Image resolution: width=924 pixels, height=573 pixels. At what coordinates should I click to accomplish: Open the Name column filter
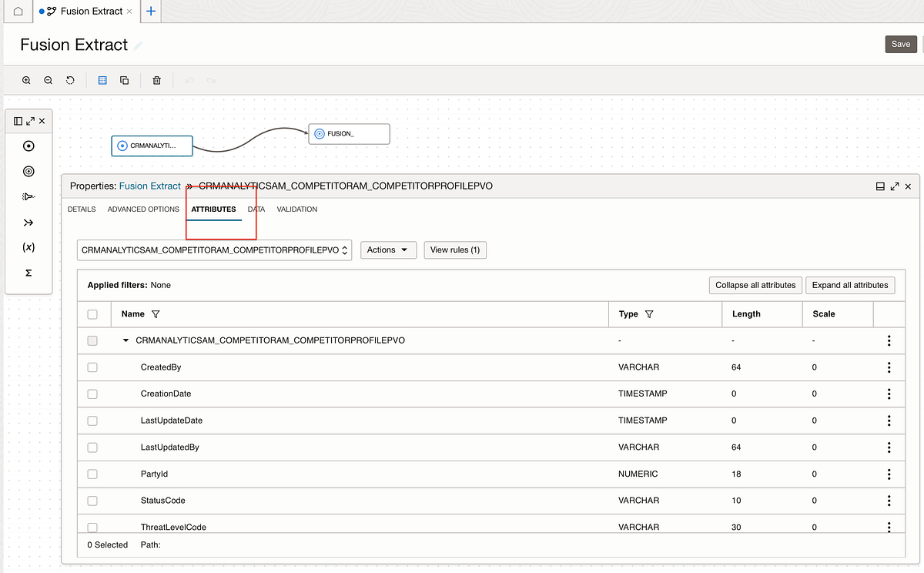156,313
